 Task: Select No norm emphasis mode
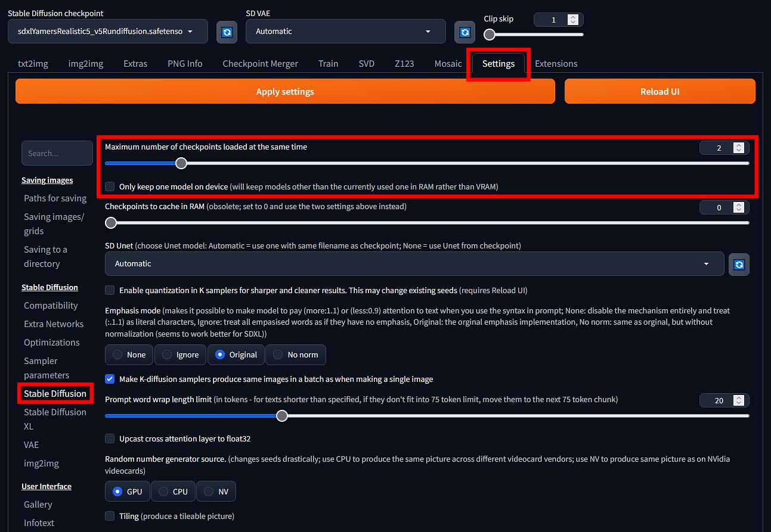coord(296,354)
